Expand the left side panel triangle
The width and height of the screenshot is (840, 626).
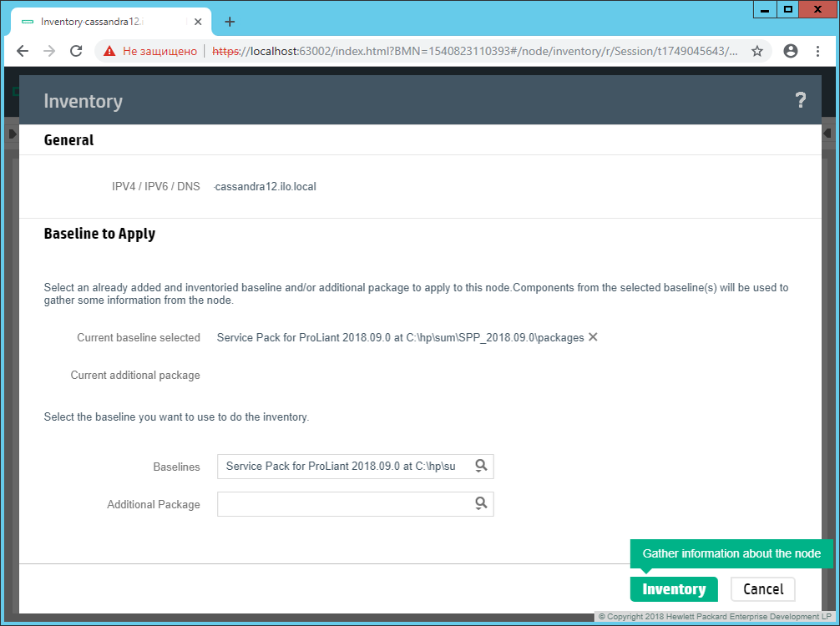point(12,133)
